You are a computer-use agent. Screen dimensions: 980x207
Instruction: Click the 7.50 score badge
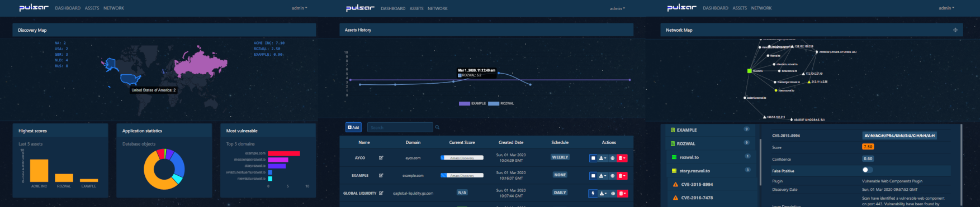868,147
